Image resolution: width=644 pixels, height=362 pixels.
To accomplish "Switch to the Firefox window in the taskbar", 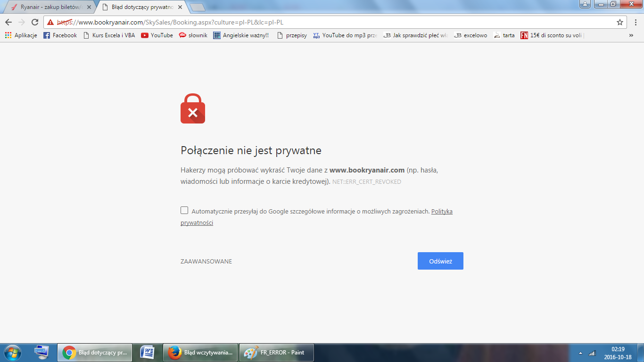I will (x=200, y=353).
